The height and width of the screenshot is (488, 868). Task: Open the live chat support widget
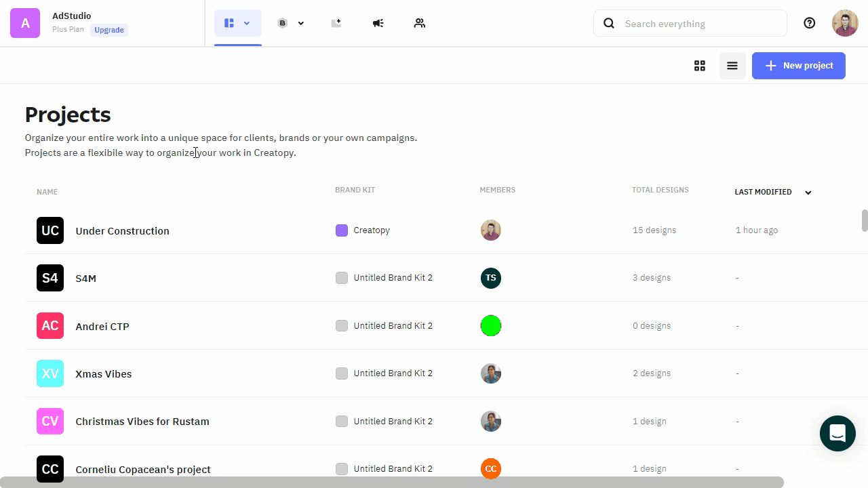837,433
